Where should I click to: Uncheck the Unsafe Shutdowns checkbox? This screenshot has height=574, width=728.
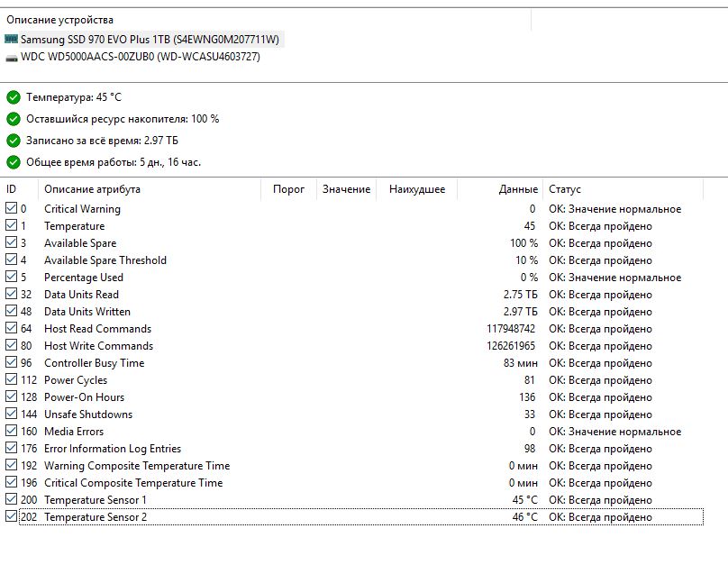click(11, 414)
